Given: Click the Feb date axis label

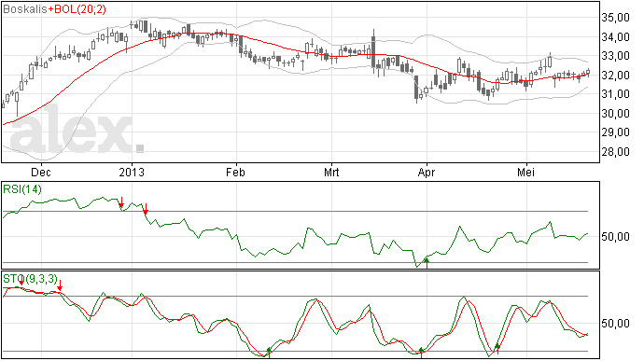Looking at the screenshot, I should 235,172.
